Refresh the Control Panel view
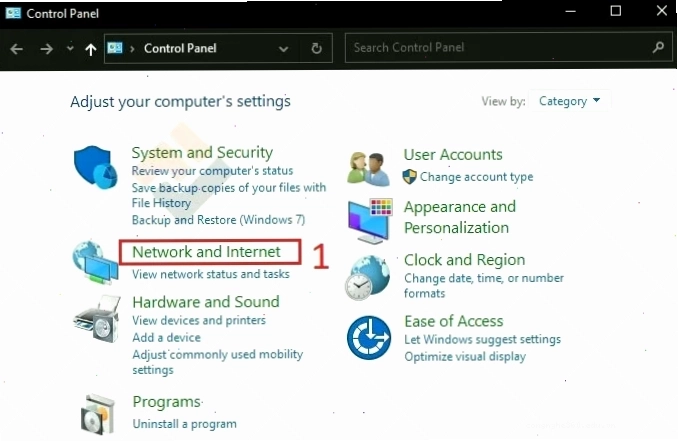The image size is (678, 442). pyautogui.click(x=317, y=48)
